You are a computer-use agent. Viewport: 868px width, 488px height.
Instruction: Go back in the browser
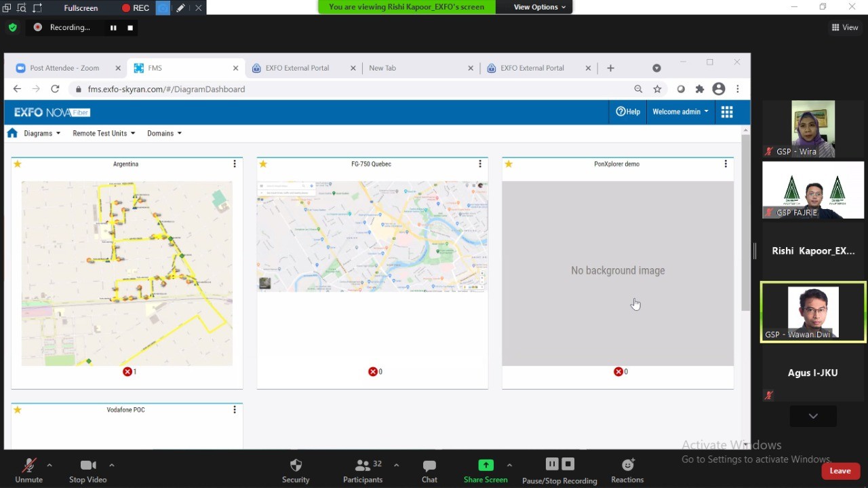(x=17, y=89)
